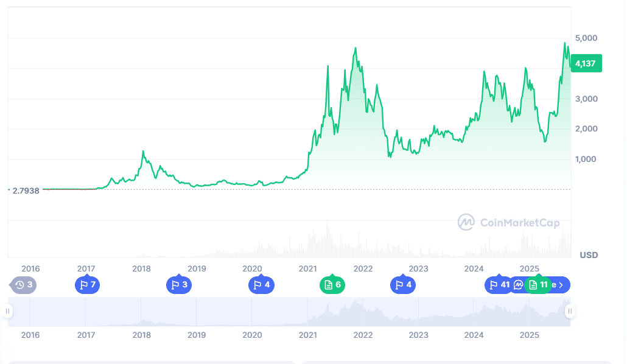The height and width of the screenshot is (364, 627).
Task: Expand the rightmost blue marker chevron
Action: 561,285
